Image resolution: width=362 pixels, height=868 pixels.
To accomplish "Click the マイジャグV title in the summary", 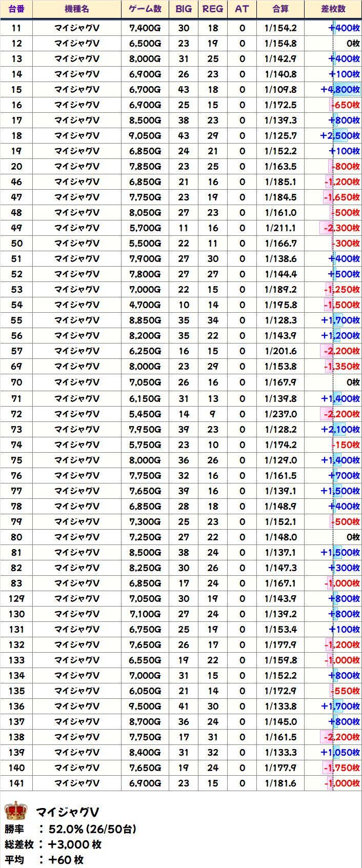I will coord(67,812).
